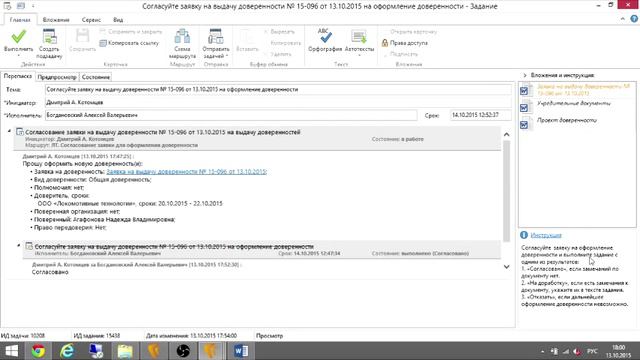Select the Переписка tab
The width and height of the screenshot is (640, 360).
tap(18, 76)
